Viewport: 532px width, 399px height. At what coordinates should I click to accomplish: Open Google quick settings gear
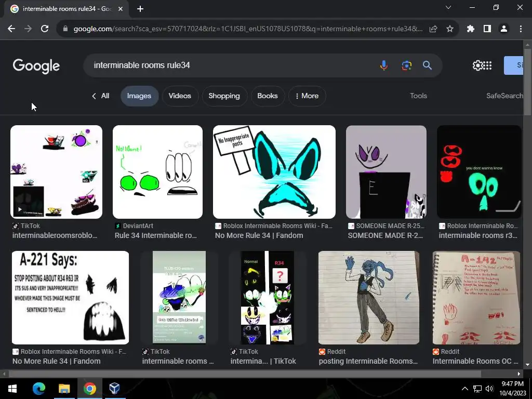tap(478, 65)
